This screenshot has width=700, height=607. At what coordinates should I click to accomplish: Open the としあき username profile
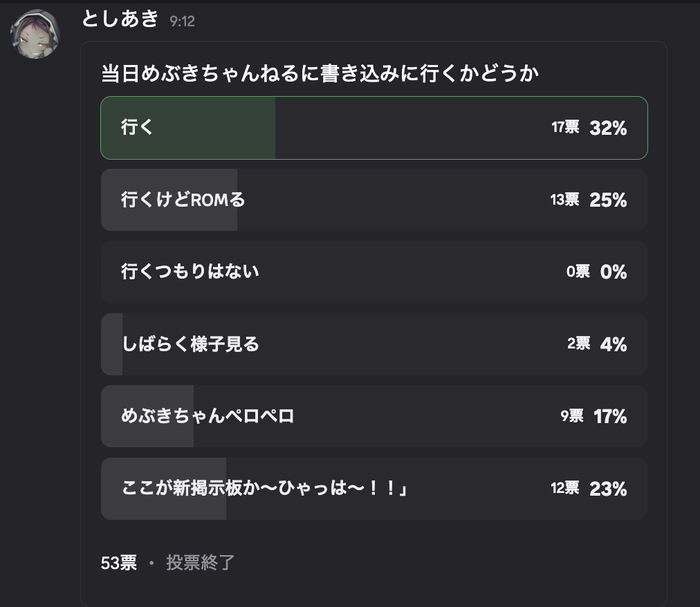120,19
